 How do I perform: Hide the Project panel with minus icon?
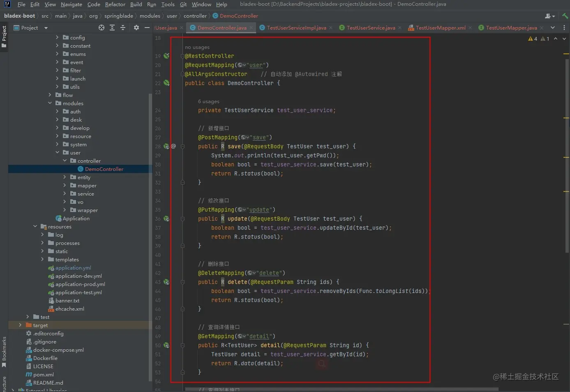tap(147, 28)
